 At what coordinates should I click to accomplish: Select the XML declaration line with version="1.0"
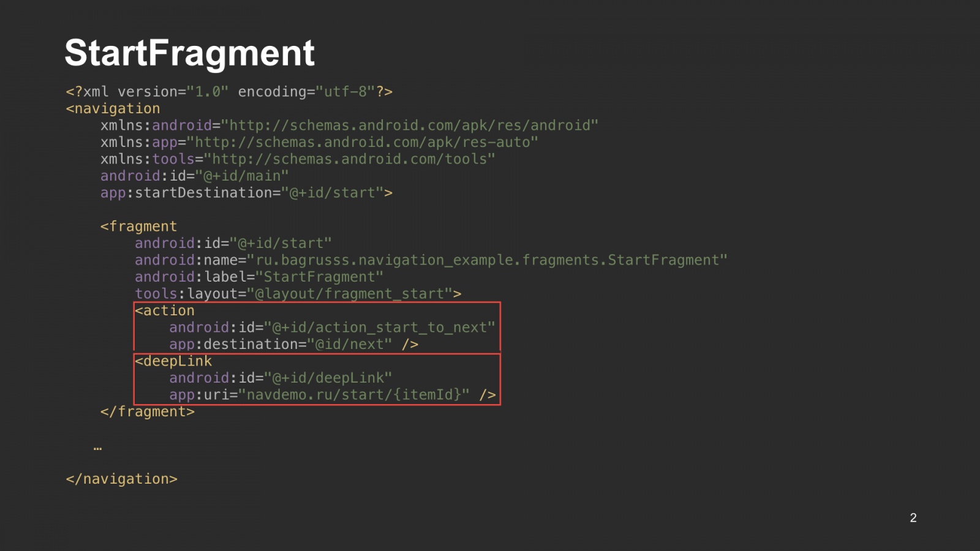[229, 92]
